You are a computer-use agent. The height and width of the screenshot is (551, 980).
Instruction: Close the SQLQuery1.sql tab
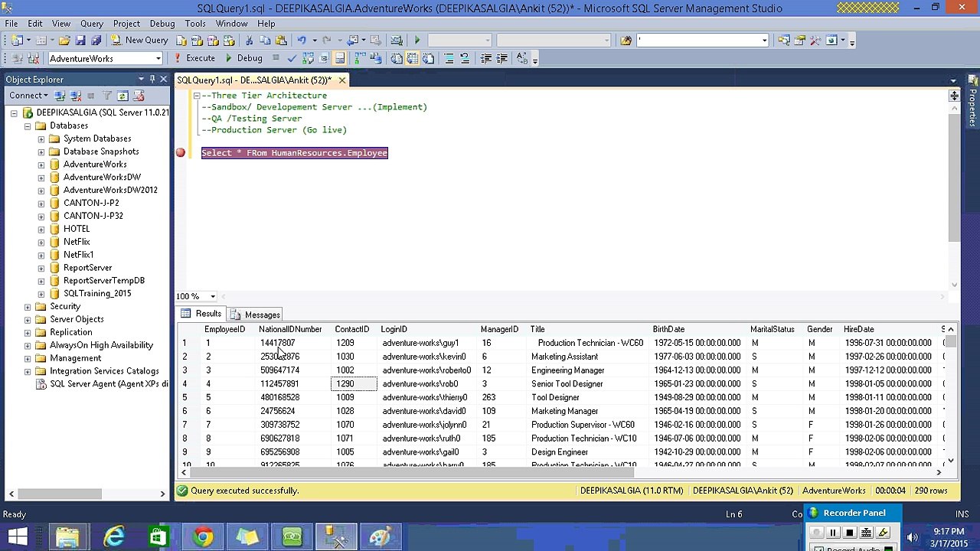342,80
